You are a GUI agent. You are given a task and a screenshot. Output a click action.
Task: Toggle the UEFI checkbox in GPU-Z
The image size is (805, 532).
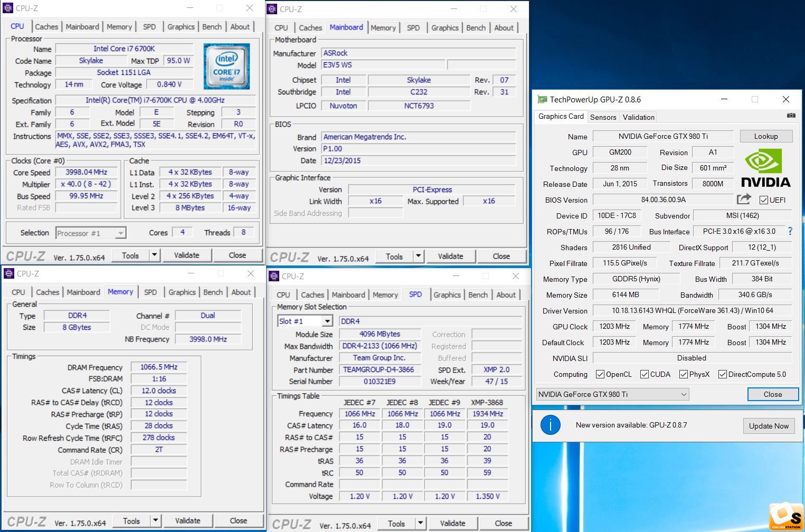(x=763, y=200)
